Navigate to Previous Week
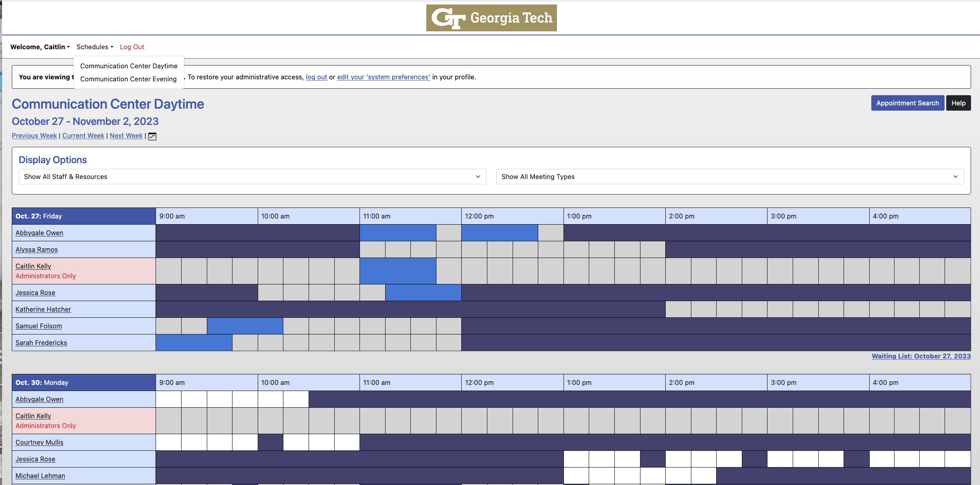Viewport: 980px width, 485px height. click(34, 135)
